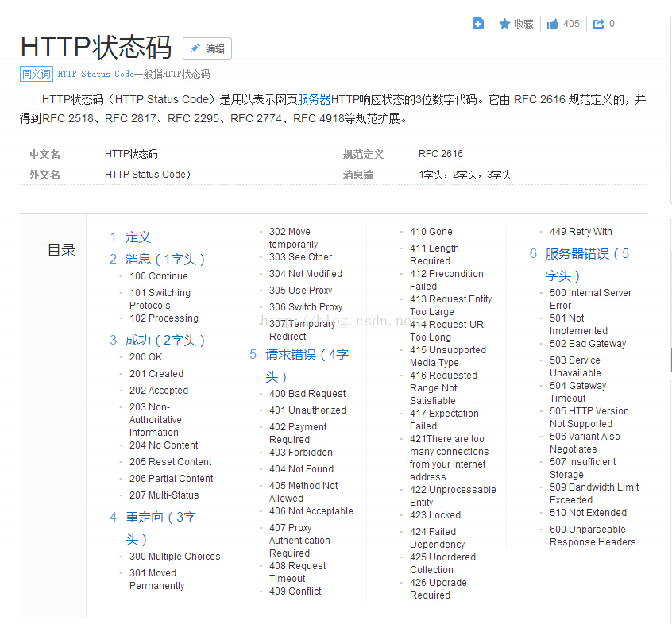Open the 405 Method Not Allowed entry
Viewport: 672px width, 624px height.
(x=303, y=492)
